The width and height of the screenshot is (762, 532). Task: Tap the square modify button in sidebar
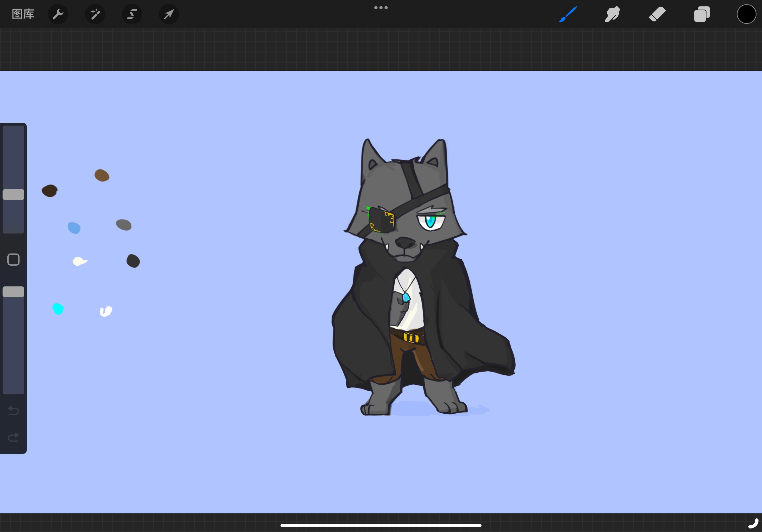point(13,260)
